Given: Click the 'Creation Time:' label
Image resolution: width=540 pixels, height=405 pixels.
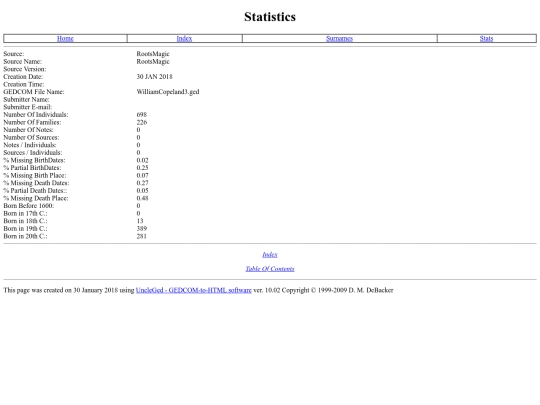Looking at the screenshot, I should 24,84.
